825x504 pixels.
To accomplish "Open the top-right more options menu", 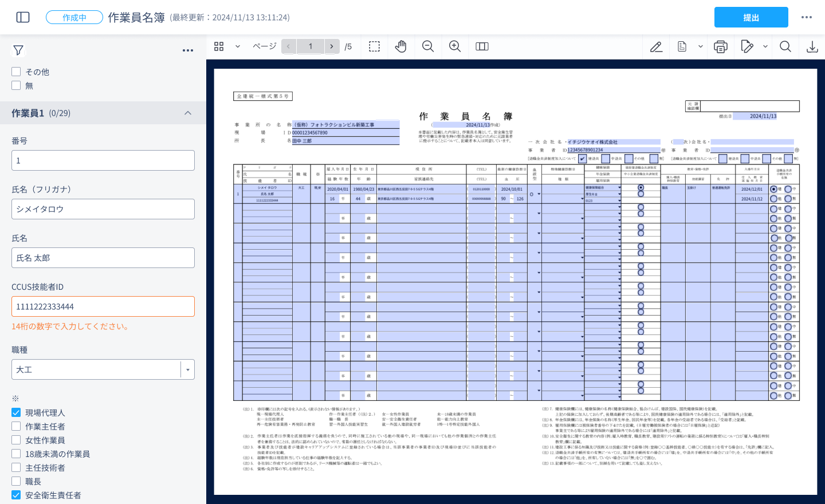I will click(807, 17).
